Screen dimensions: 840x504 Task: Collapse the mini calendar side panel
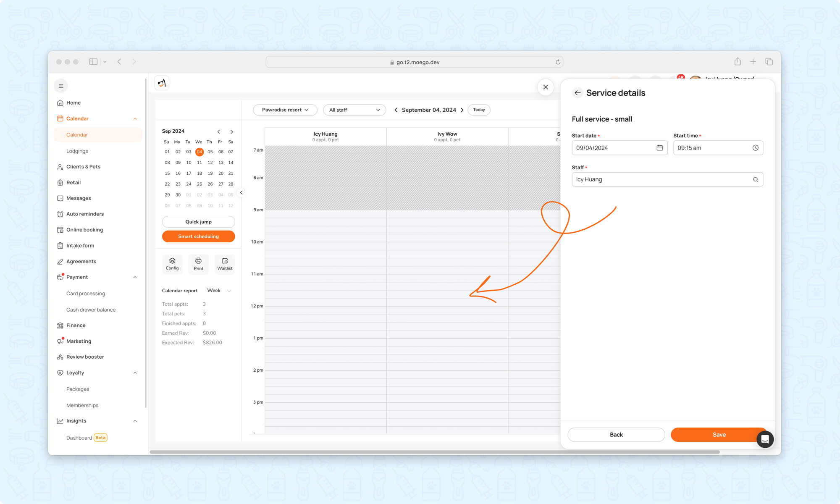(241, 192)
